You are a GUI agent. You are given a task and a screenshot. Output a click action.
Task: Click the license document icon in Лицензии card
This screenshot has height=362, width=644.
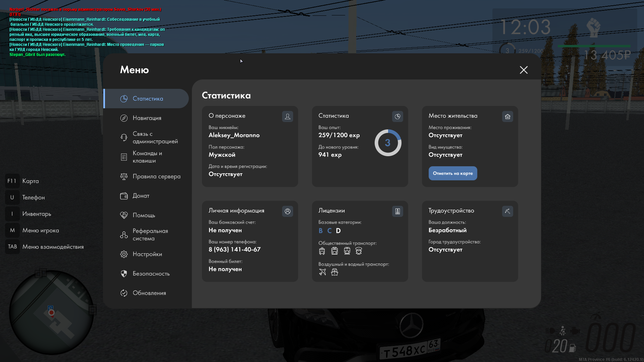coord(397,211)
